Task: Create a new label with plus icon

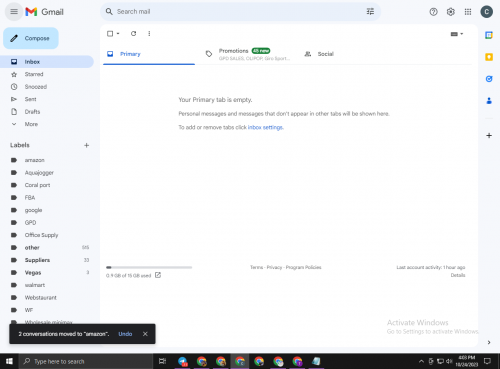Action: 86,145
